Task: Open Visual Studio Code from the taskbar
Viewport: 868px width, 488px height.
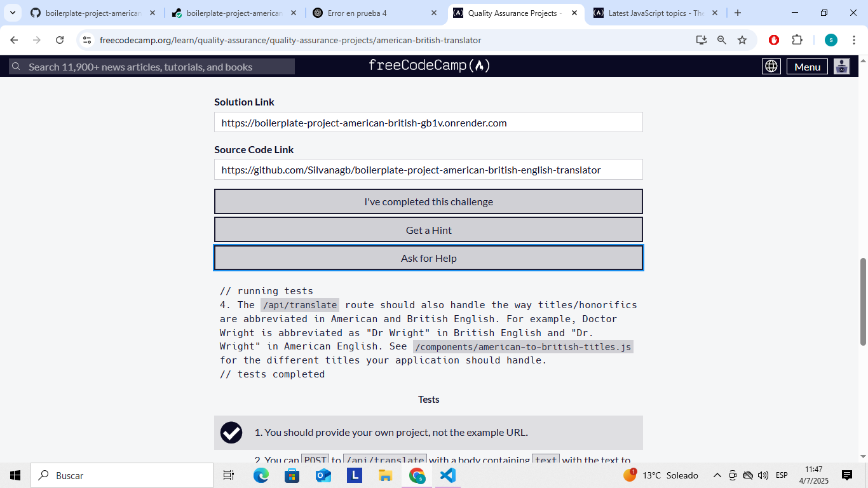Action: tap(448, 475)
